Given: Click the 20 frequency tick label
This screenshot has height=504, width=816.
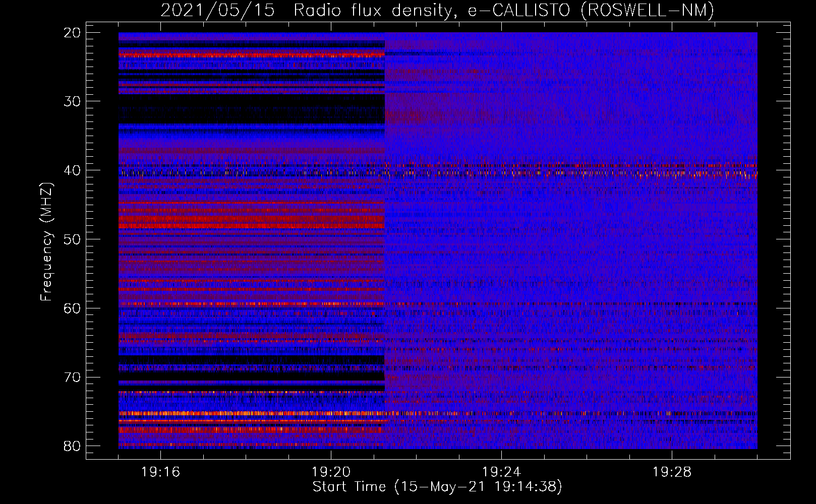Looking at the screenshot, I should point(73,33).
